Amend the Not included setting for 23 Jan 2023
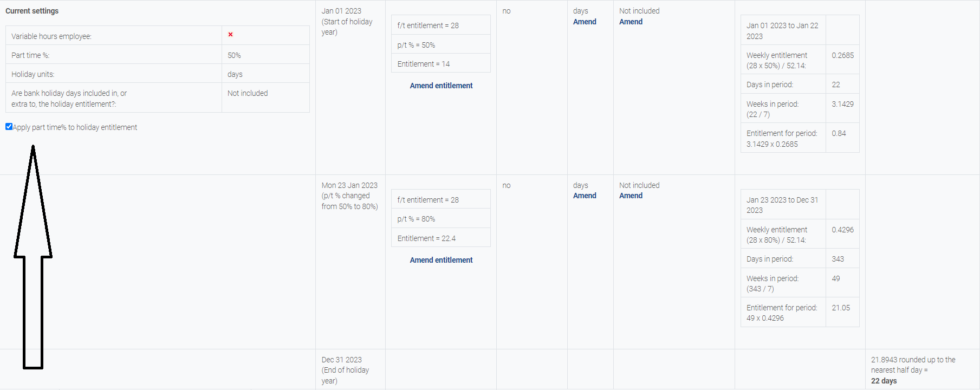 [631, 196]
